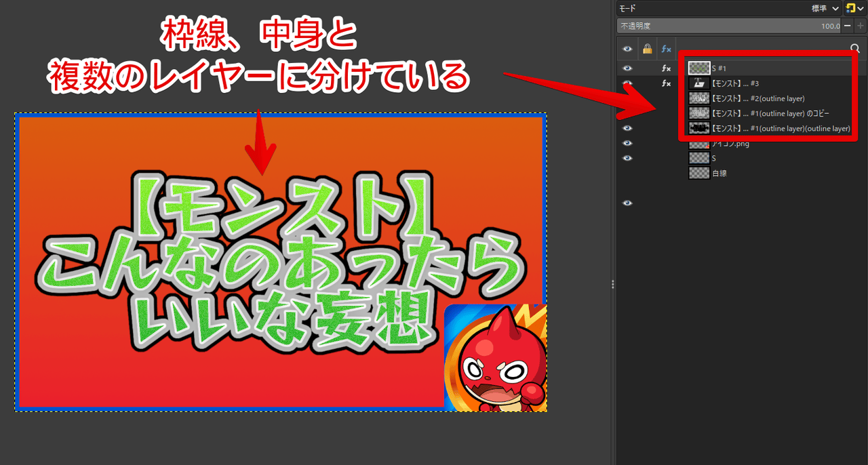868x465 pixels.
Task: Select the 【モンスト】 #2(outline layer) layer
Action: (758, 98)
